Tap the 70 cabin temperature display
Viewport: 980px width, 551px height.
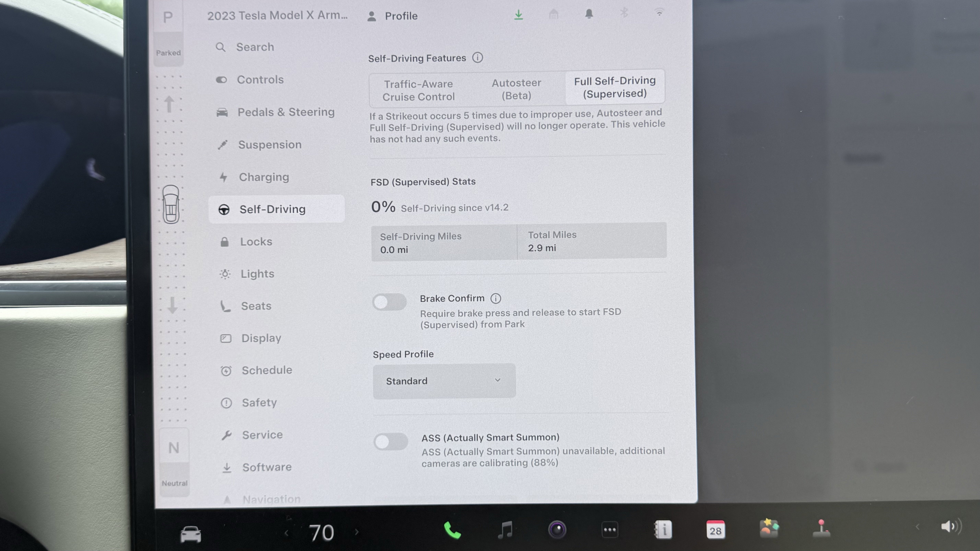pyautogui.click(x=322, y=533)
